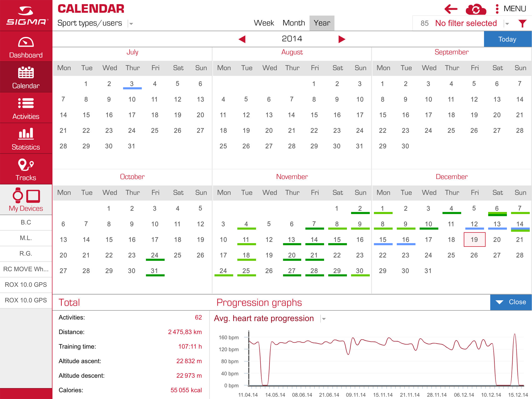Image resolution: width=532 pixels, height=399 pixels.
Task: Click the red back arrow
Action: 451,9
